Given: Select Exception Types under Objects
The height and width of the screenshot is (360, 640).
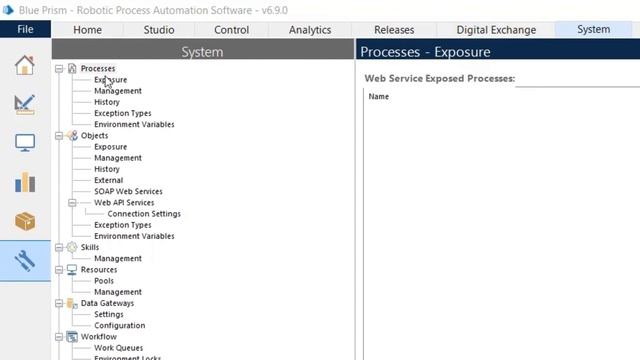Looking at the screenshot, I should click(122, 225).
